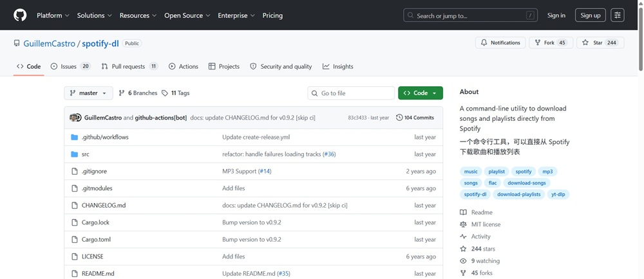The height and width of the screenshot is (279, 644).
Task: Open the LICENSE file
Action: (x=92, y=256)
